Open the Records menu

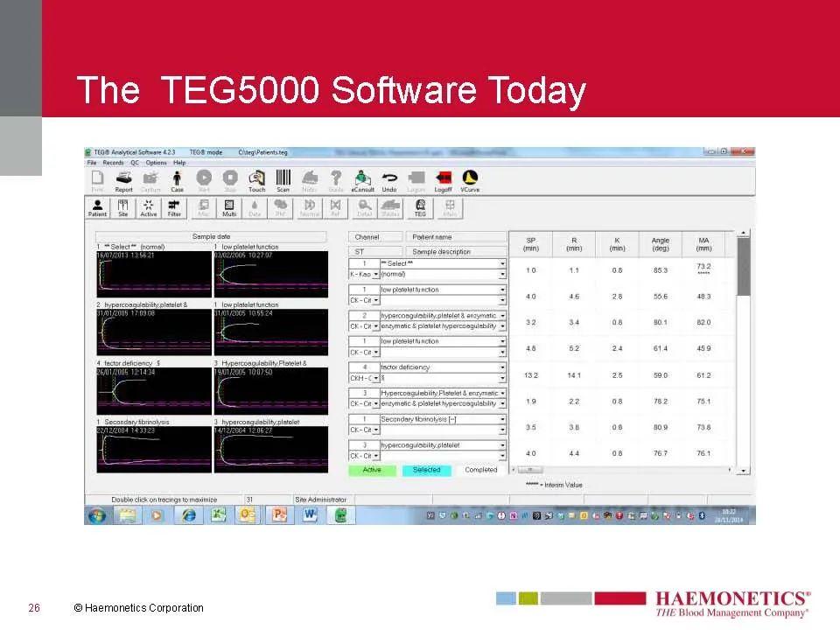(x=113, y=163)
